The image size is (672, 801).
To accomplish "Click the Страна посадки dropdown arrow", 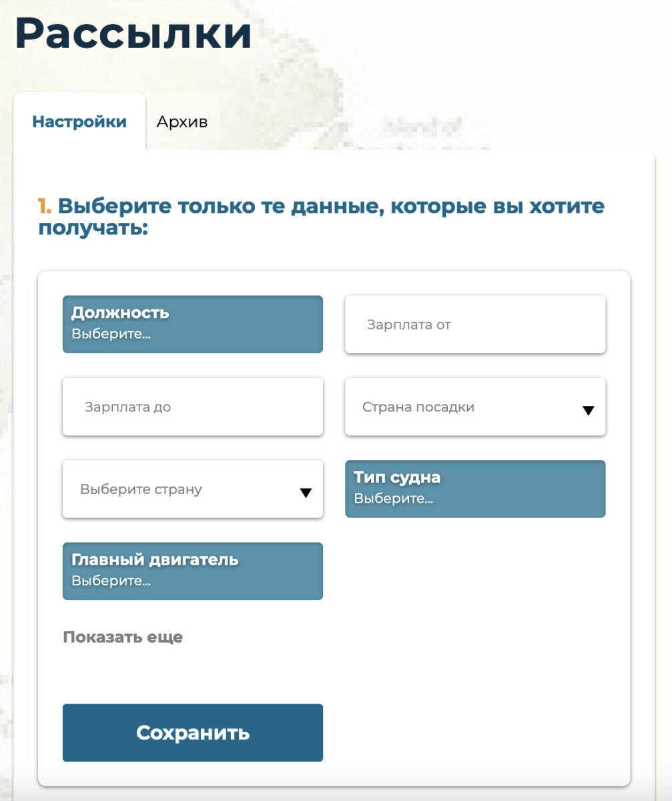I will point(588,411).
